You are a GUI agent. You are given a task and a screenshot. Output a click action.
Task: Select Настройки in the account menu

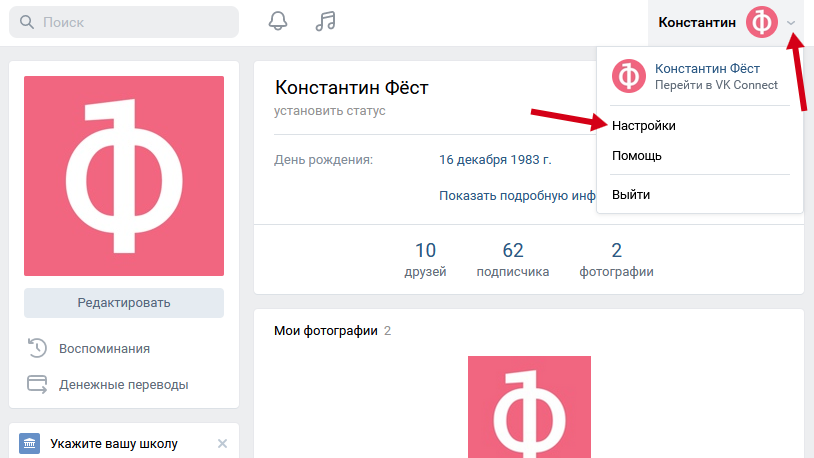[643, 126]
